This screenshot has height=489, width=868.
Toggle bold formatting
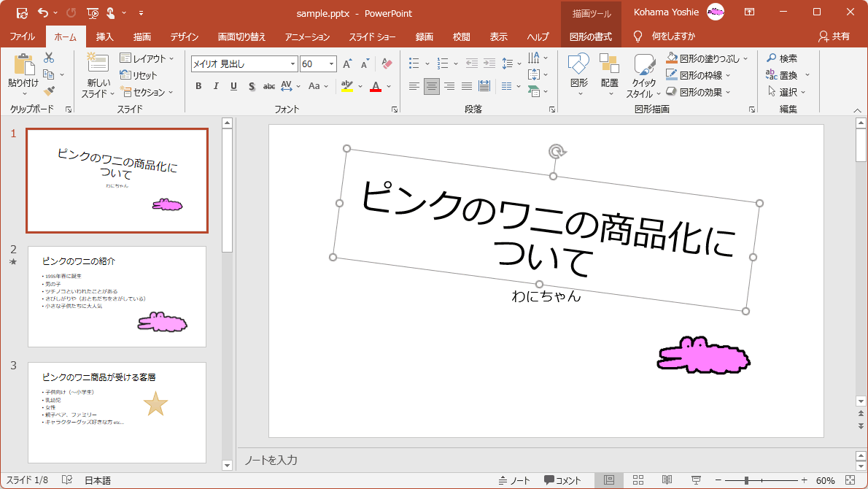pos(198,86)
